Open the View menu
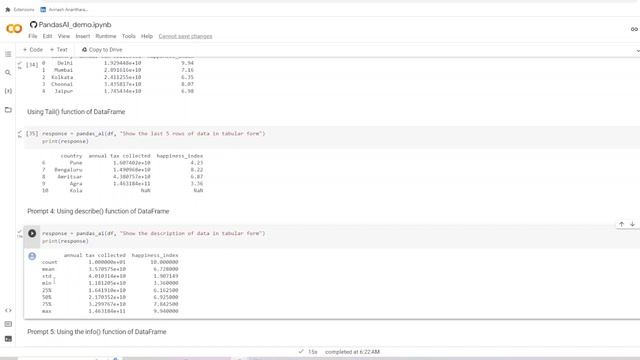The image size is (640, 360). (x=64, y=36)
